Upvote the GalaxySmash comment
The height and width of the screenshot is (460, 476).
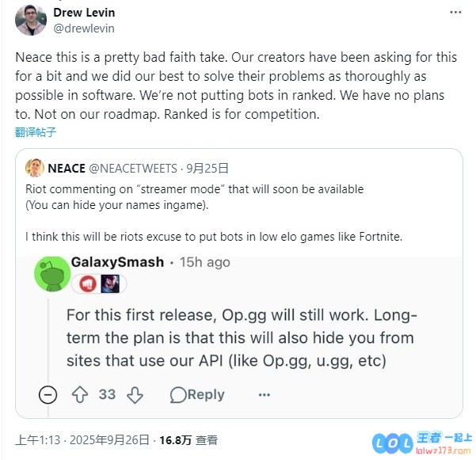pos(80,394)
